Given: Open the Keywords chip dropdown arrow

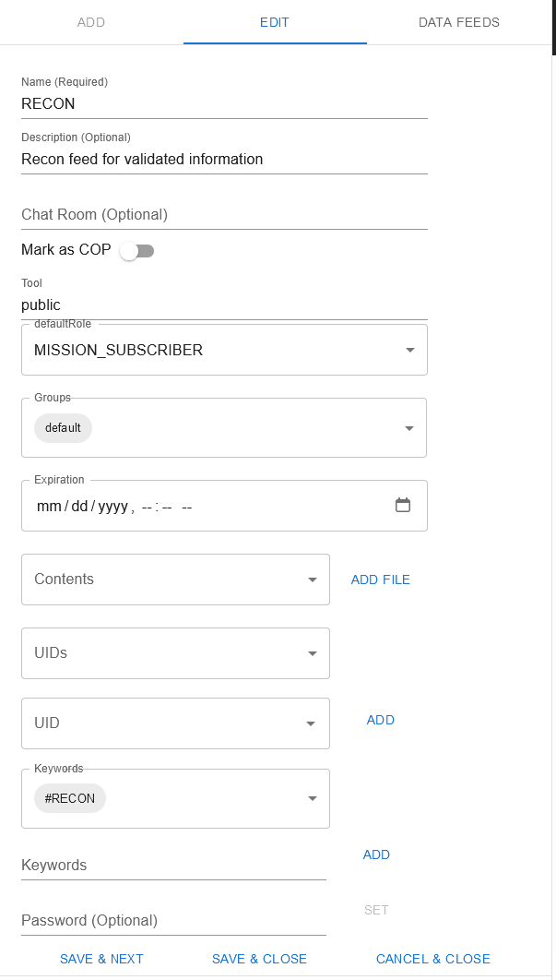Looking at the screenshot, I should tap(312, 799).
